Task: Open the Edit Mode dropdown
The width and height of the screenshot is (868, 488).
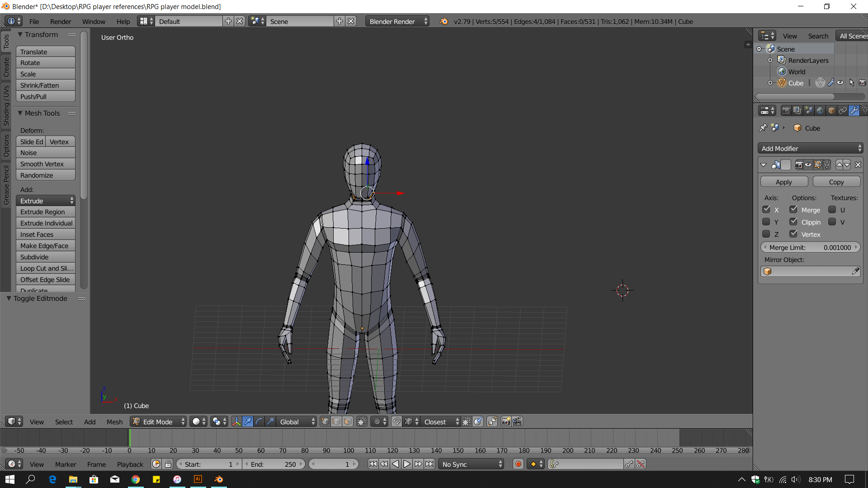Action: (158, 422)
